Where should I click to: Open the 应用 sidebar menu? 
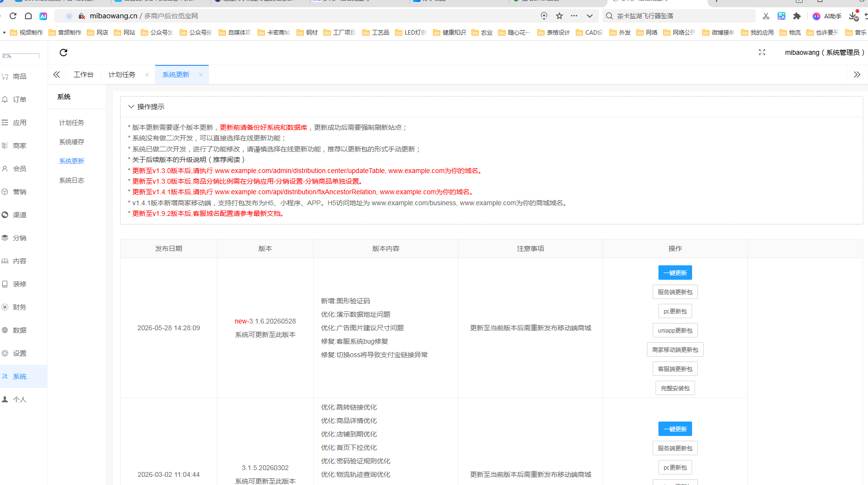24,123
